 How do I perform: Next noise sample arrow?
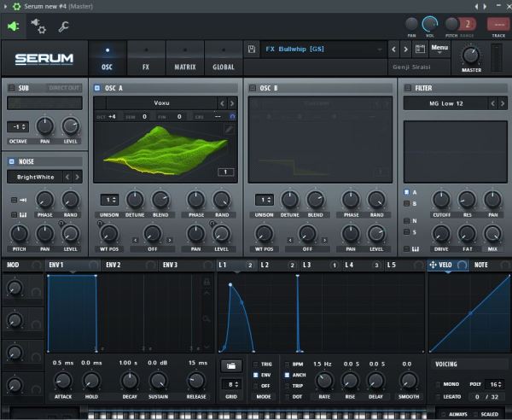click(x=77, y=177)
